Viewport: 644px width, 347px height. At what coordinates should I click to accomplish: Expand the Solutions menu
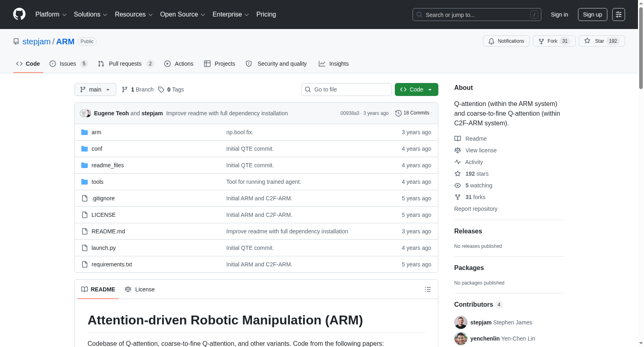(91, 15)
